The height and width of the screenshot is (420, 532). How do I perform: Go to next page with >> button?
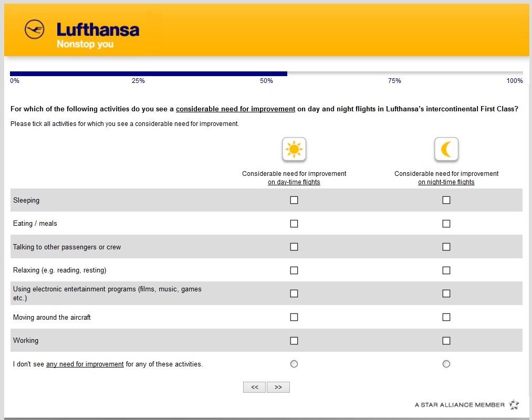click(278, 387)
